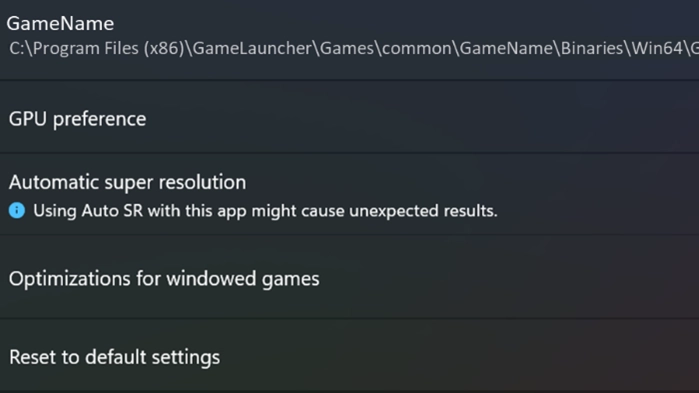Screen dimensions: 699x393
Task: Click "default settings" in the Reset row
Action: tap(152, 357)
